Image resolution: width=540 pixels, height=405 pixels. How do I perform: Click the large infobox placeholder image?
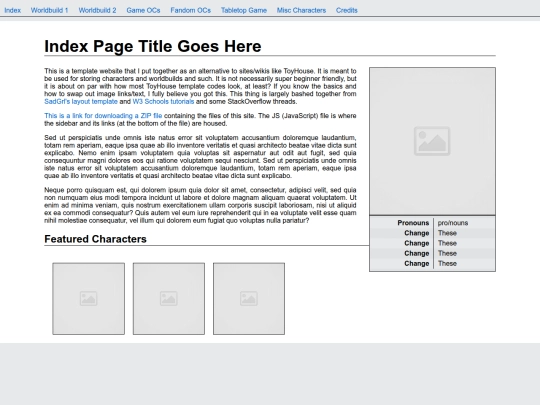point(432,141)
